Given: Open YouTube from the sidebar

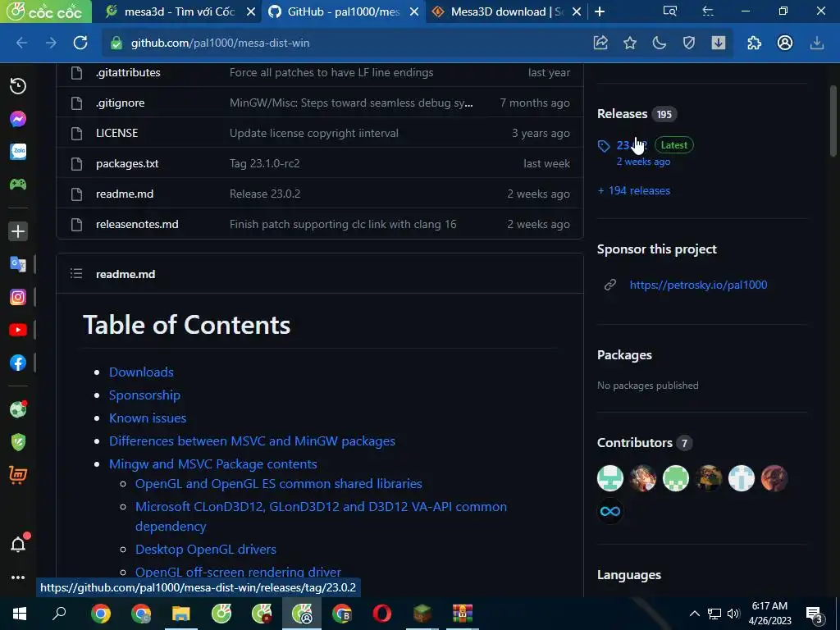Looking at the screenshot, I should coord(18,330).
